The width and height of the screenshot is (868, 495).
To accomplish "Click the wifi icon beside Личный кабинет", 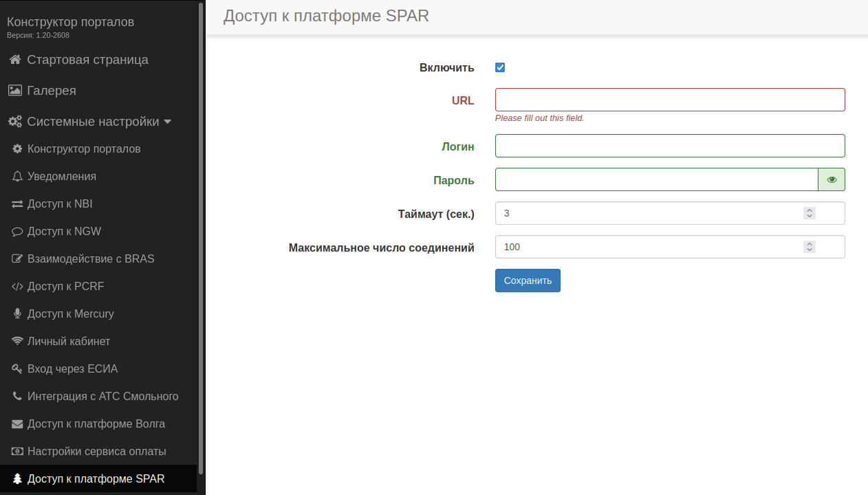I will pos(18,341).
